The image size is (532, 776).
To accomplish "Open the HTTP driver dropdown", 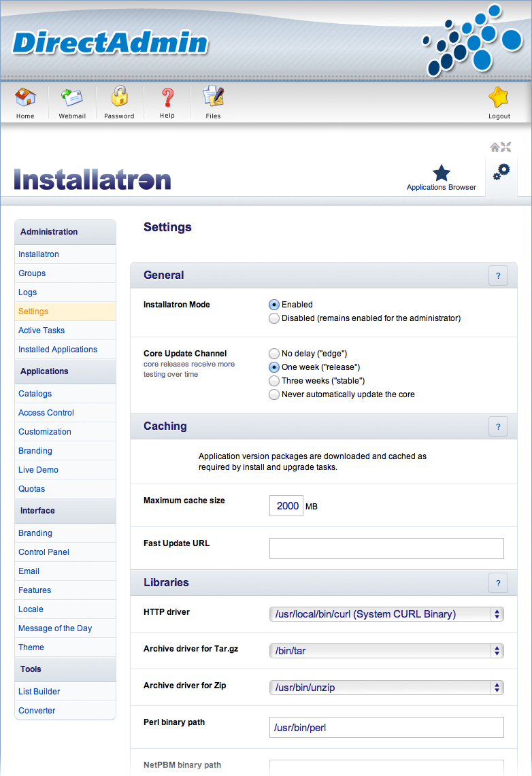I will point(386,614).
